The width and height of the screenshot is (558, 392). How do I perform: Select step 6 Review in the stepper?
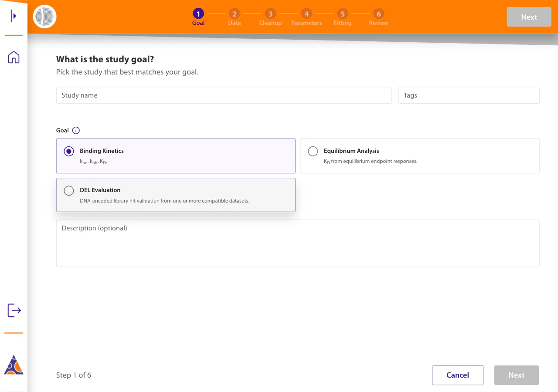(x=379, y=17)
